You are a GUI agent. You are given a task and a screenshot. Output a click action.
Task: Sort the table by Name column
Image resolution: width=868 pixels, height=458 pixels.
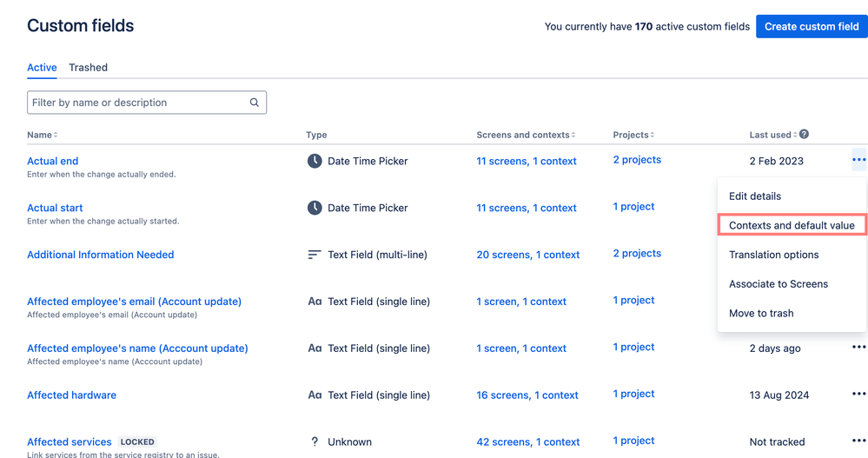(x=42, y=135)
